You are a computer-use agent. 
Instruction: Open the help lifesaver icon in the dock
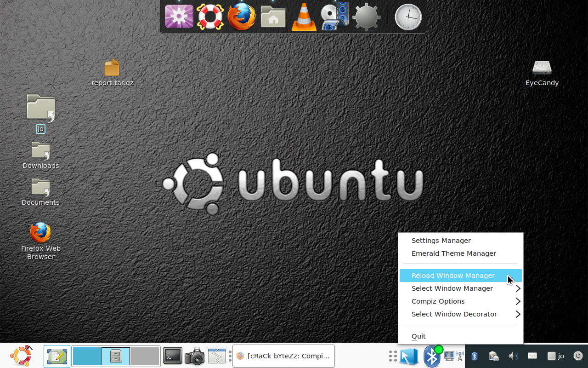pyautogui.click(x=210, y=17)
